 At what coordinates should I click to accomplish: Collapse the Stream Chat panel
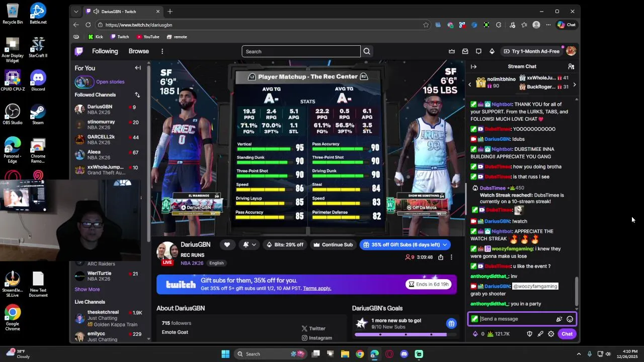tap(473, 66)
